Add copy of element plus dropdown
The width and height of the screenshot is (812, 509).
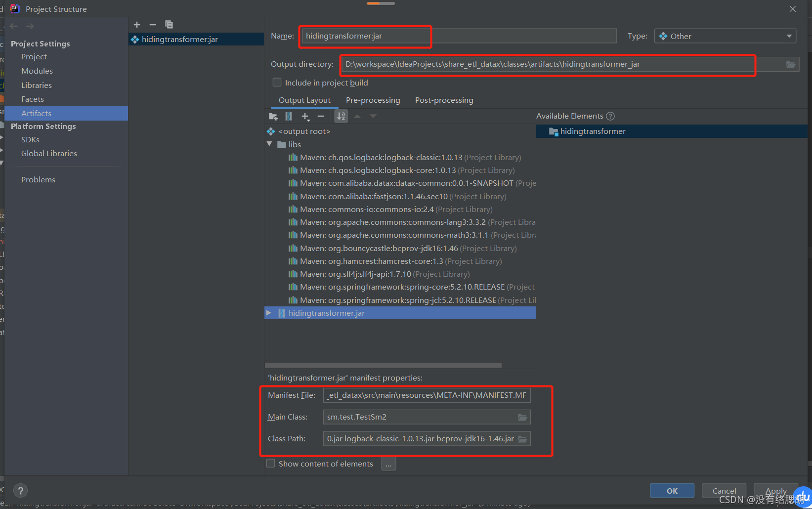coord(305,117)
